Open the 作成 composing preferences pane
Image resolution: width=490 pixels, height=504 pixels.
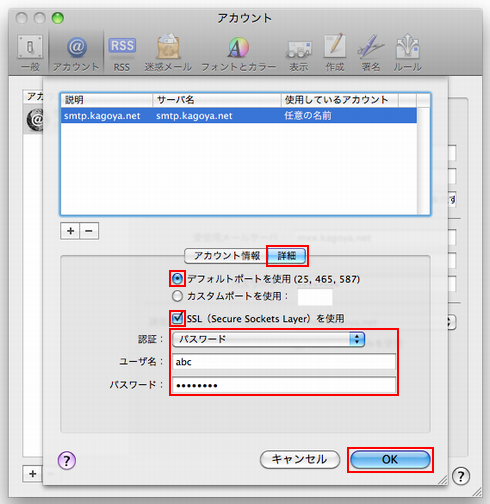(x=335, y=53)
